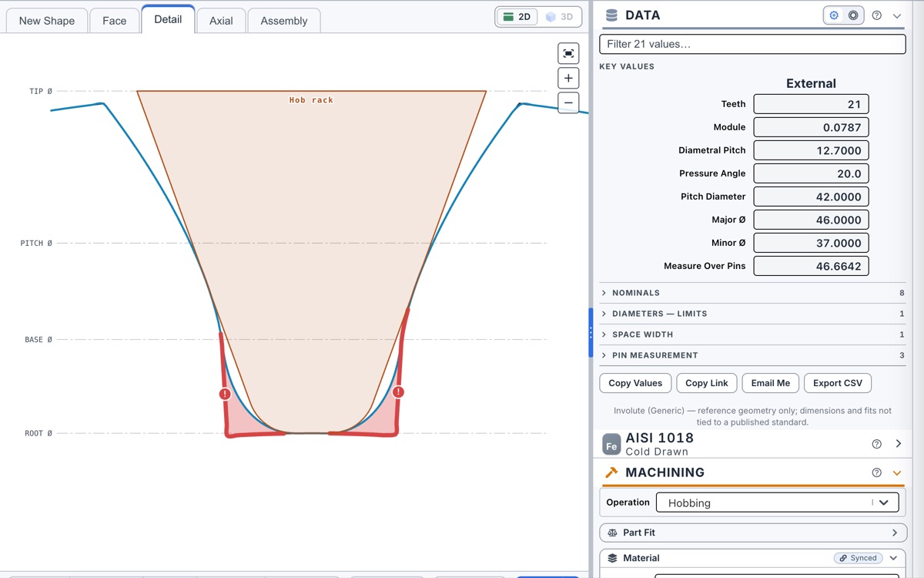Expand the Space Width section

click(x=752, y=334)
